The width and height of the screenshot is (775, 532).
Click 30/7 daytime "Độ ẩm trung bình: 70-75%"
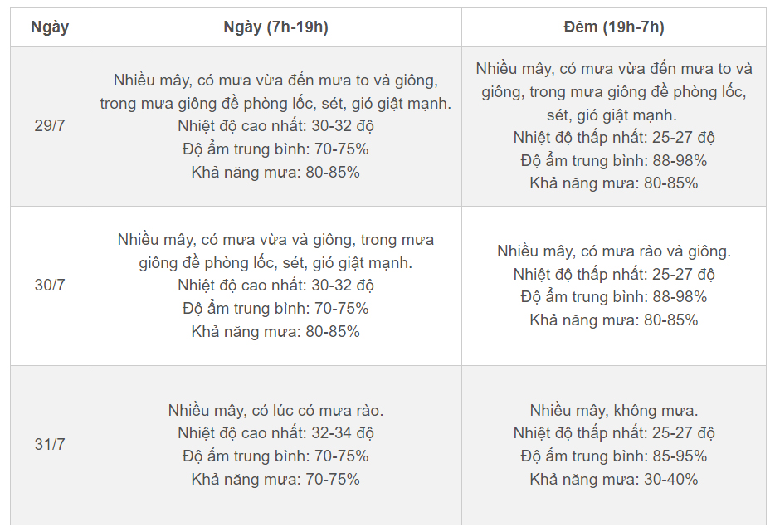click(x=275, y=309)
